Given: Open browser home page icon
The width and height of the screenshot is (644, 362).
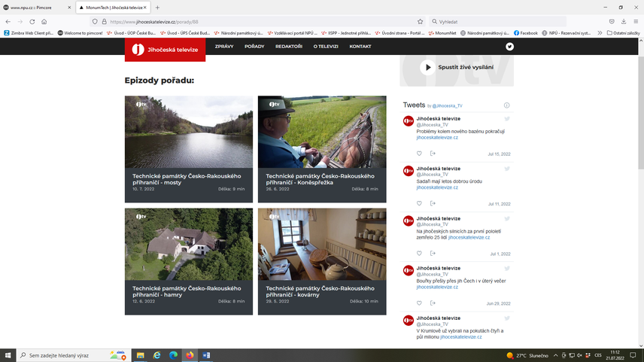Looking at the screenshot, I should click(44, 22).
